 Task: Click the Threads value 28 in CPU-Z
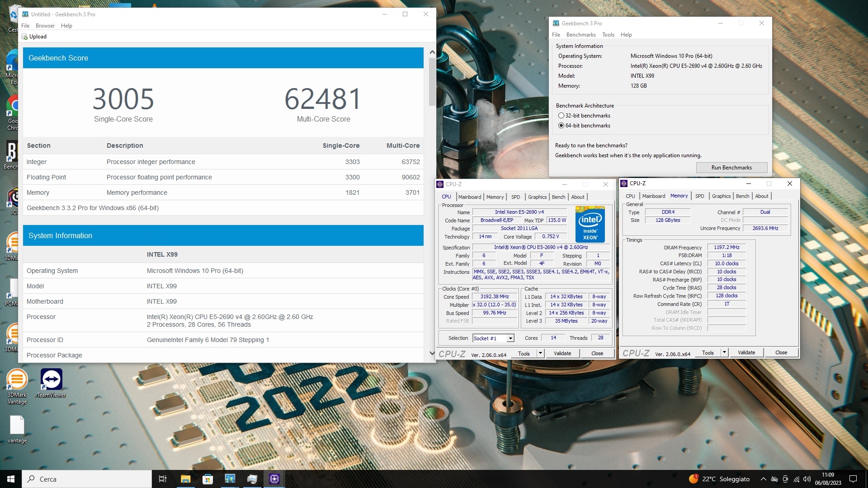pyautogui.click(x=600, y=338)
